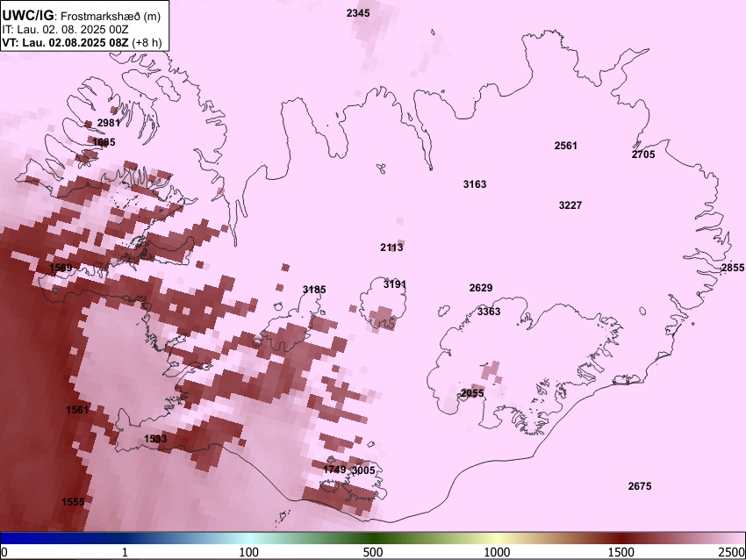This screenshot has height=560, width=746.
Task: Click the value 1533 label
Action: tap(155, 439)
